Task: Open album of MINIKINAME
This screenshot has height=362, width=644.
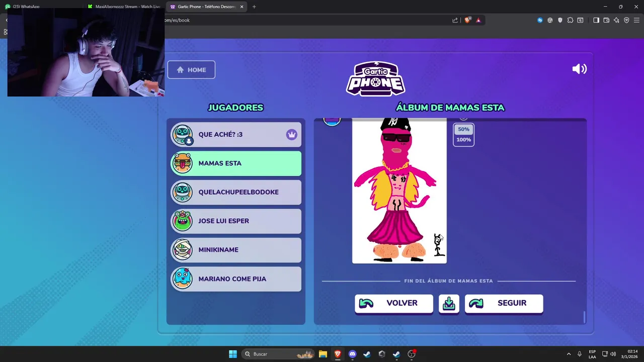Action: point(236,250)
